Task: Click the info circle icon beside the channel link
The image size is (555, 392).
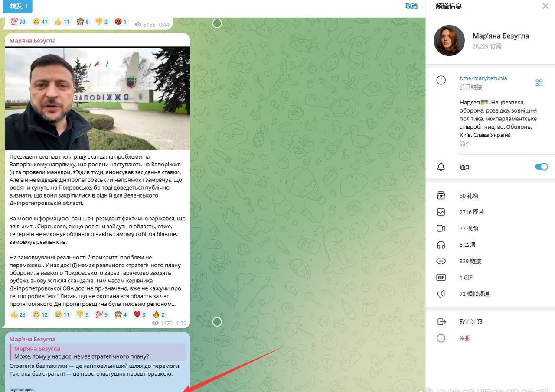Action: click(x=441, y=80)
